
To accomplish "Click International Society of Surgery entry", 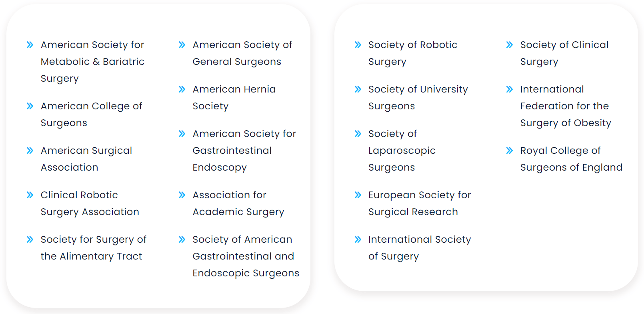I will pyautogui.click(x=419, y=248).
